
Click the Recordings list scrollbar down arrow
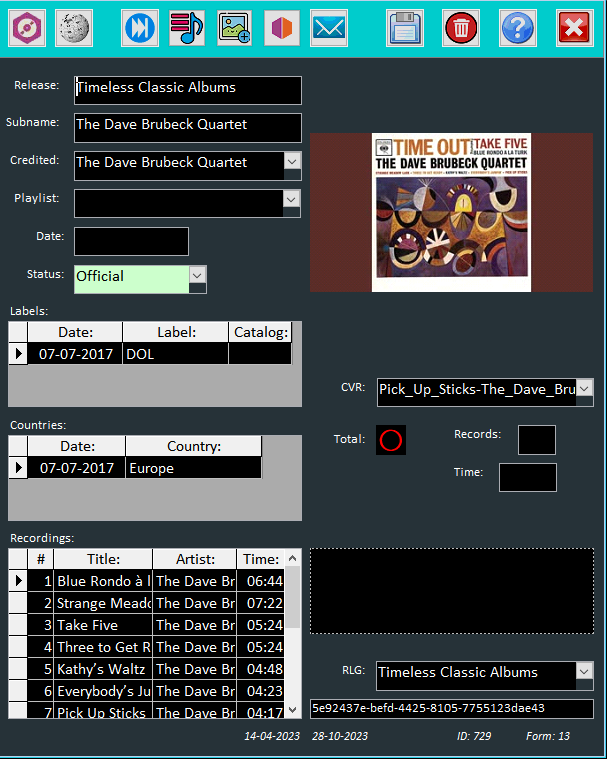292,709
